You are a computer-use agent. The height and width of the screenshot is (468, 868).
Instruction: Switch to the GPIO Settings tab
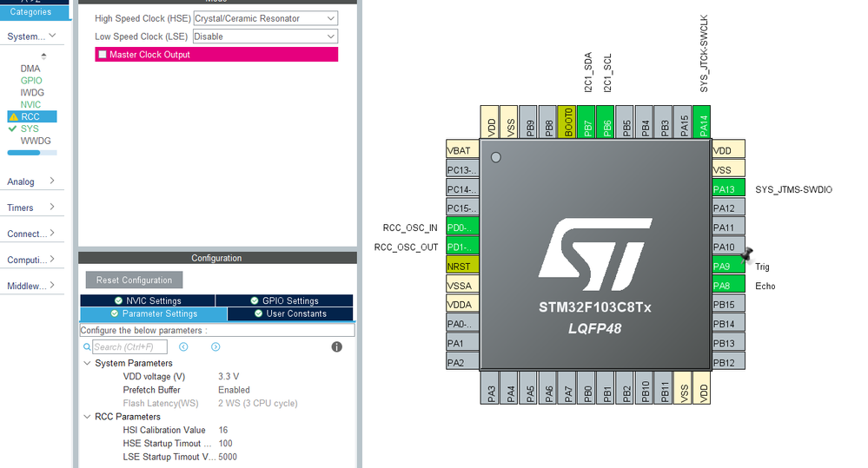284,300
